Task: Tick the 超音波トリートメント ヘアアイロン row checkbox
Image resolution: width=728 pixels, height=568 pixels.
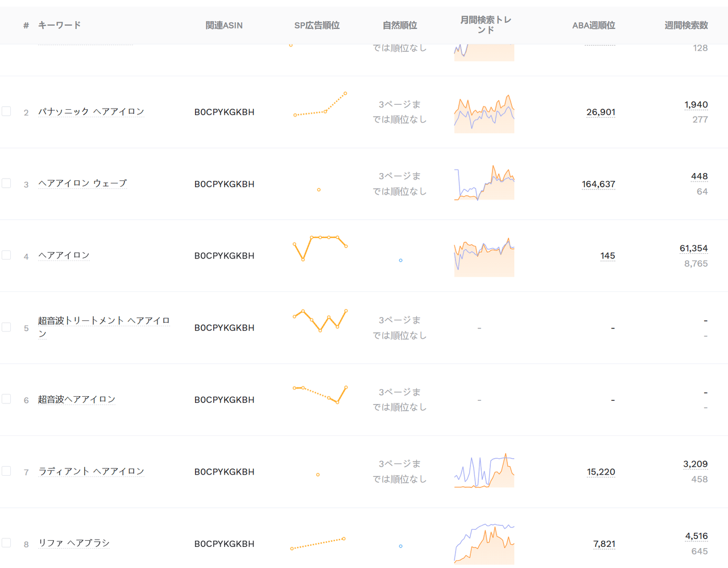Action: pyautogui.click(x=6, y=327)
